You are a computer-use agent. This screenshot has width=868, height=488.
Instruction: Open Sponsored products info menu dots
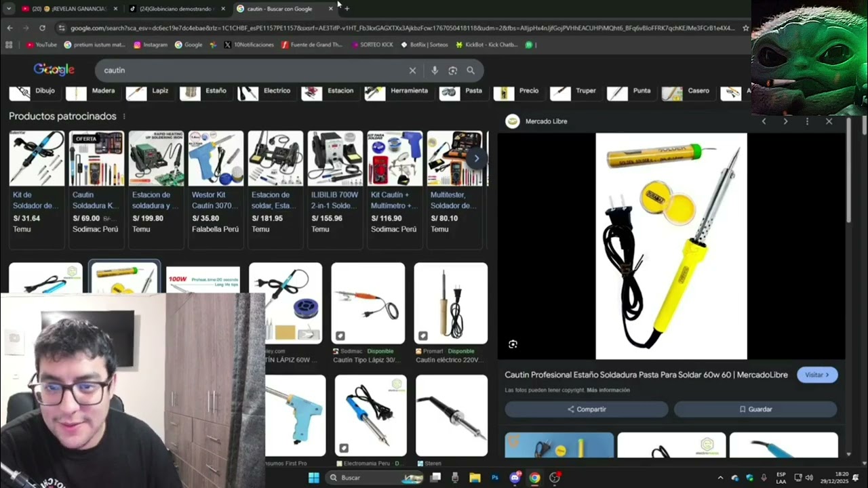tap(123, 117)
